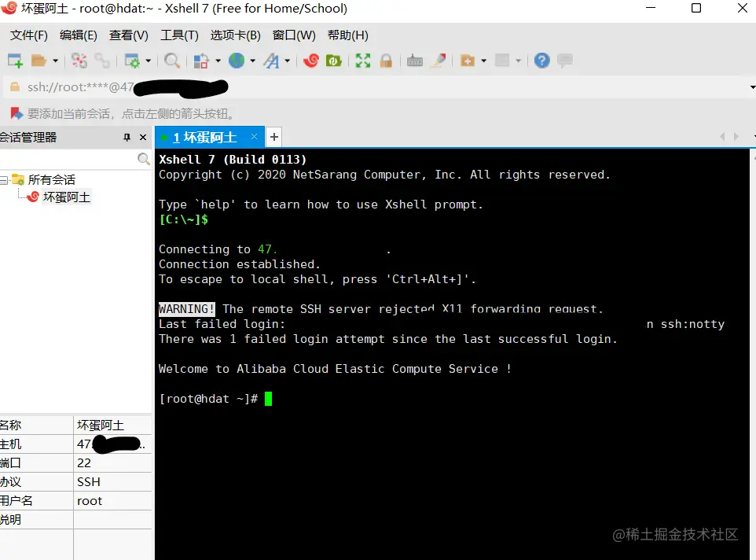
Task: Click the 主机 value cell
Action: (113, 444)
